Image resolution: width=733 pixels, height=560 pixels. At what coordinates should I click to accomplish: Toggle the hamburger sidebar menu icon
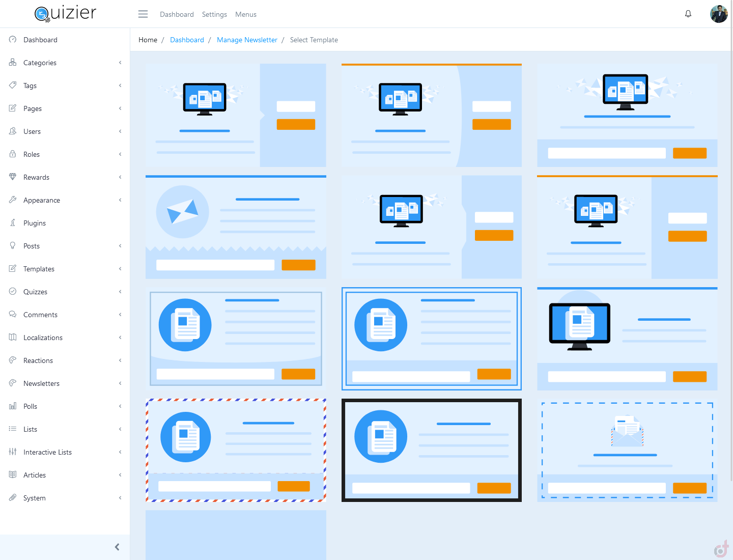click(143, 14)
